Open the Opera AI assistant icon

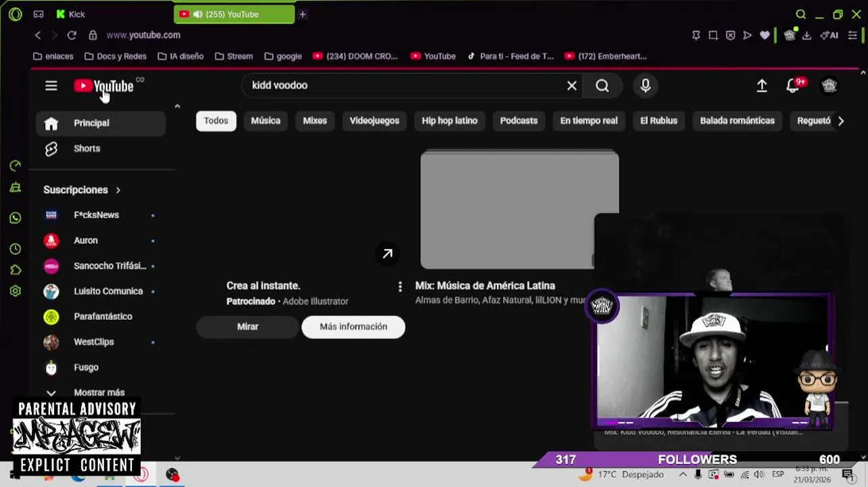[x=829, y=35]
